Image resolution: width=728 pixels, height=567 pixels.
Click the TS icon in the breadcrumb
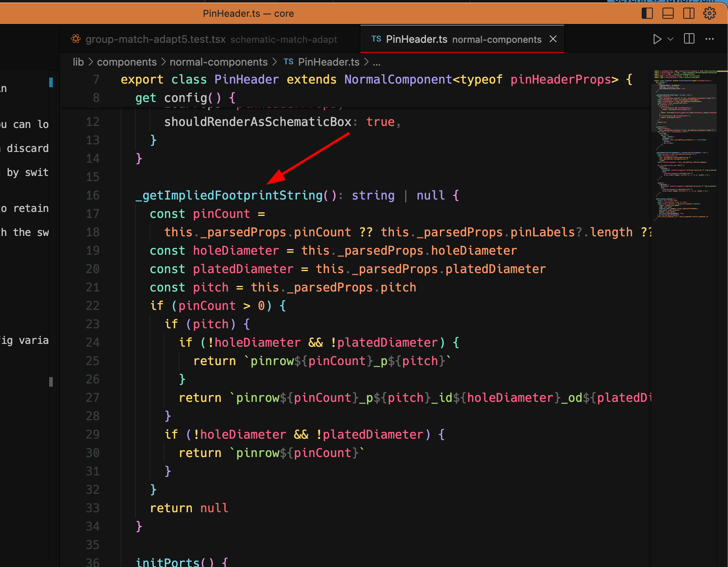tap(288, 62)
